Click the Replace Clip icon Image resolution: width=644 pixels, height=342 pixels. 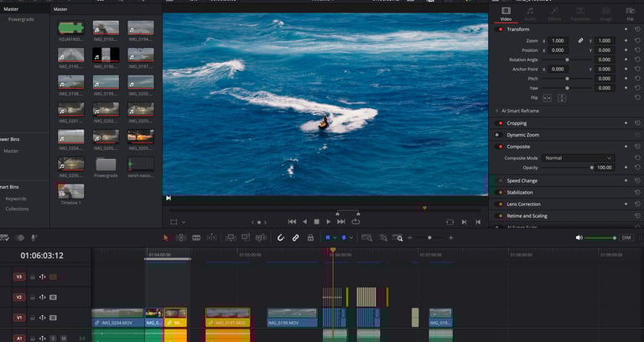point(261,238)
